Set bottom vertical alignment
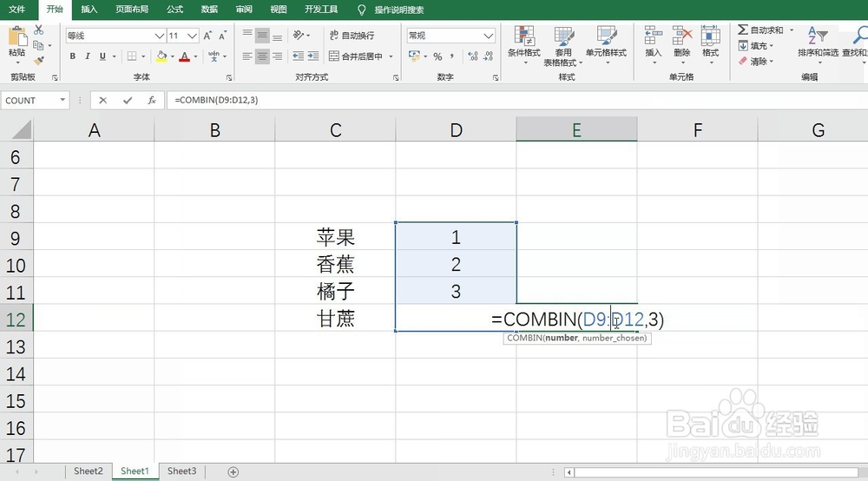Image resolution: width=868 pixels, height=481 pixels. click(x=278, y=36)
